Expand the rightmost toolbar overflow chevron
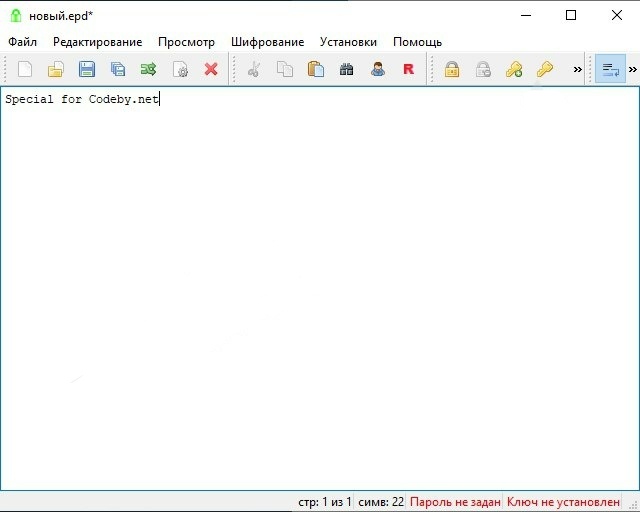The height and width of the screenshot is (512, 640). 633,69
